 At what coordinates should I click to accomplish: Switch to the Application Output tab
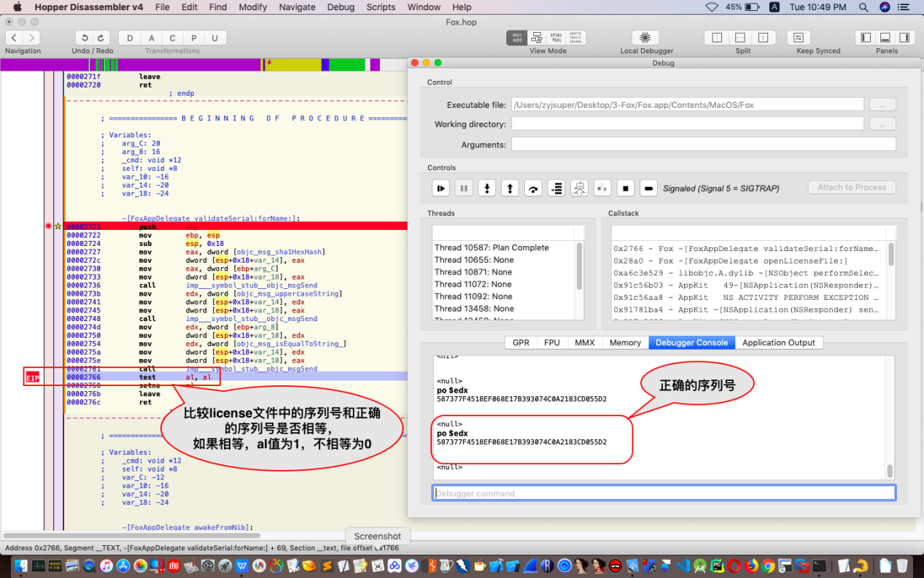click(x=779, y=342)
